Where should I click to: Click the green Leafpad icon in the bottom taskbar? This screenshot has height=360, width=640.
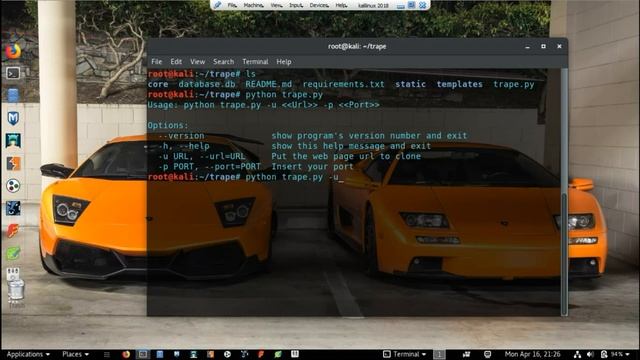pyautogui.click(x=278, y=354)
